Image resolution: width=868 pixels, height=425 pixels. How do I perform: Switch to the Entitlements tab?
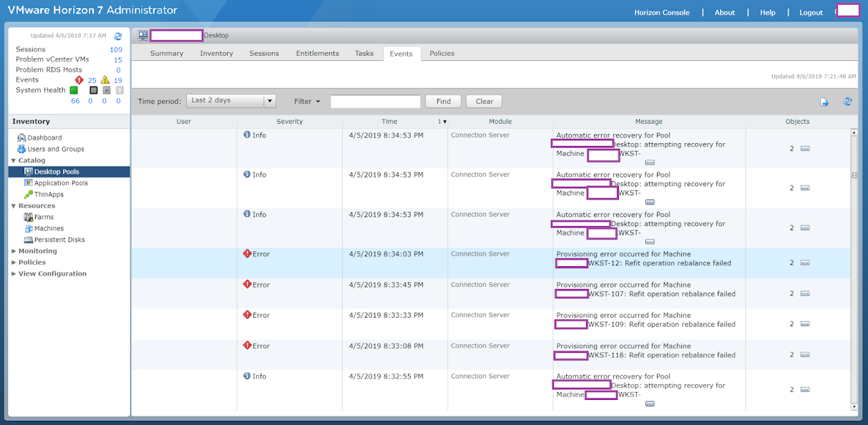pos(318,53)
